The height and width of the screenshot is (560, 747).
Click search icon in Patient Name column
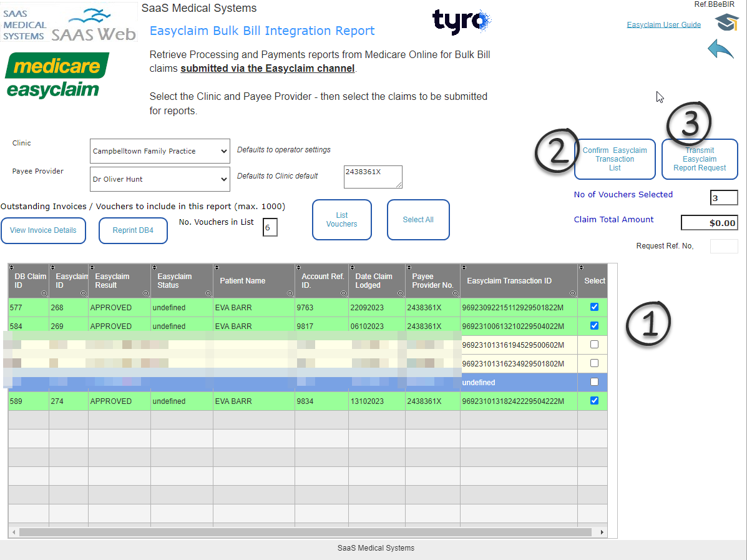tap(291, 293)
